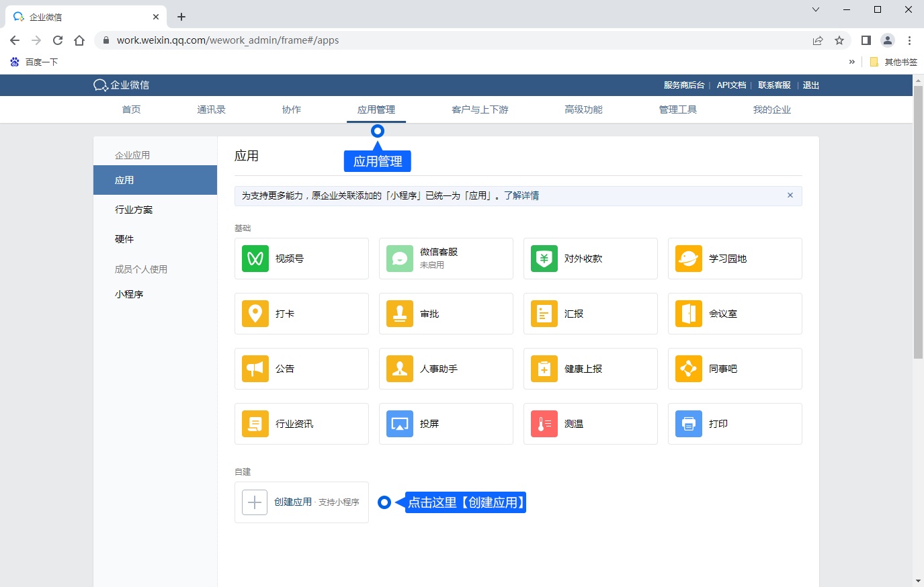The image size is (924, 587).
Task: Click the 审批 stamp icon
Action: pos(400,314)
